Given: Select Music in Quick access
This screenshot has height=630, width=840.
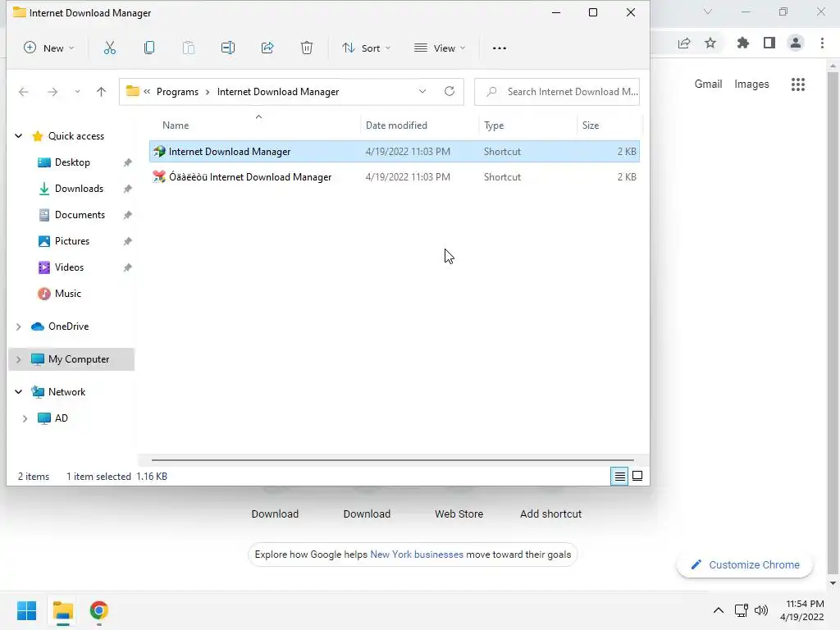Looking at the screenshot, I should coord(67,294).
